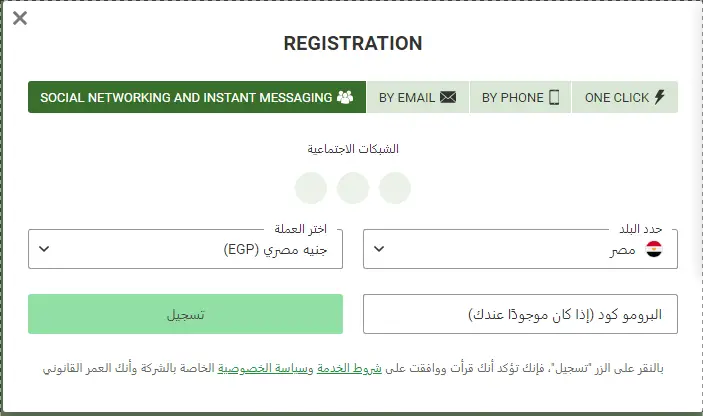703x416 pixels.
Task: Select the rightmost social network circle
Action: 395,187
